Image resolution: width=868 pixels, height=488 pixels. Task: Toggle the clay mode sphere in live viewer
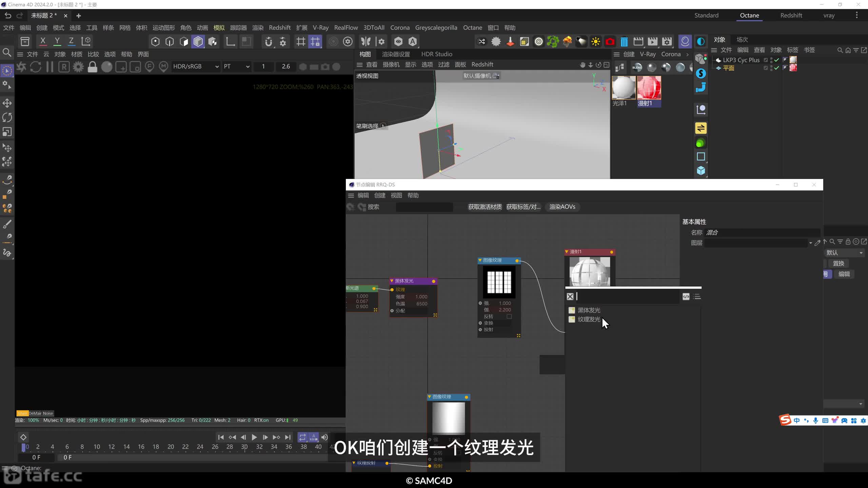(x=107, y=67)
